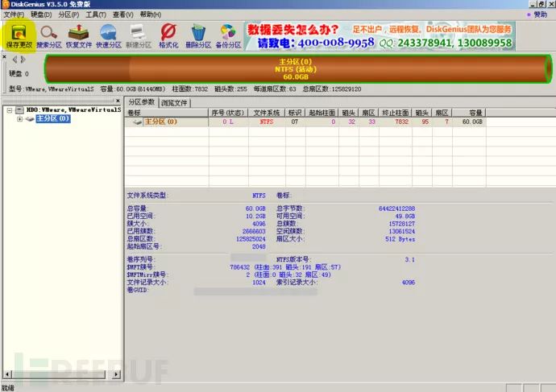The width and height of the screenshot is (556, 392).
Task: Click the 文件系统 column header
Action: point(266,113)
